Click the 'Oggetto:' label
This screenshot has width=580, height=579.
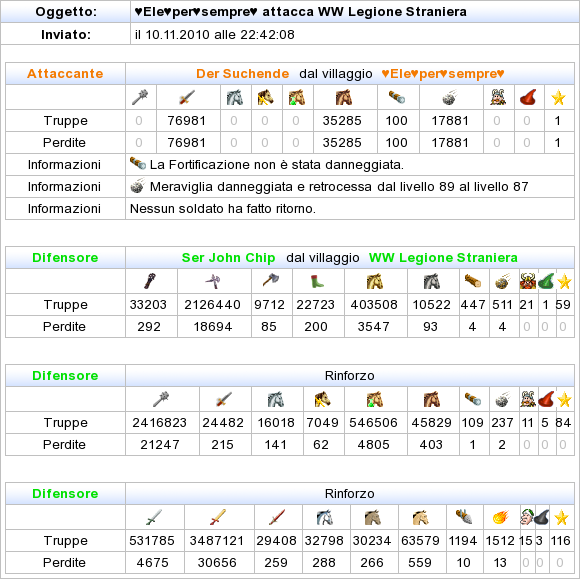(x=66, y=12)
